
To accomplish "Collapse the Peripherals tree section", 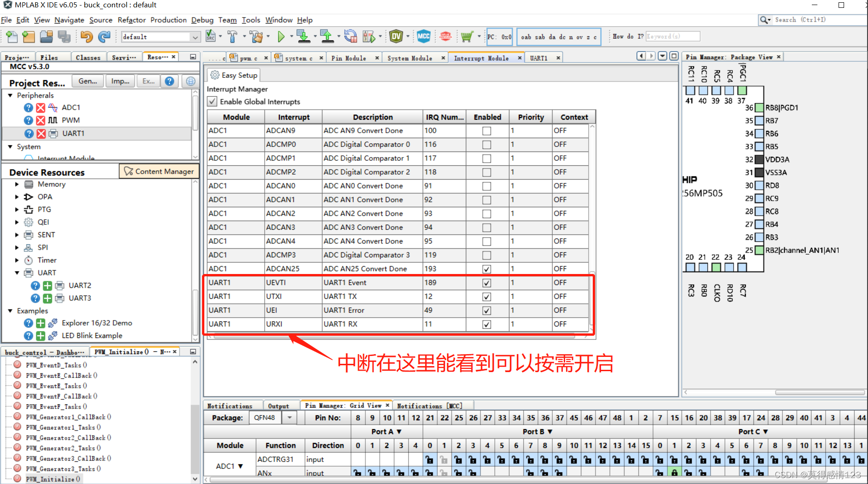I will (11, 95).
